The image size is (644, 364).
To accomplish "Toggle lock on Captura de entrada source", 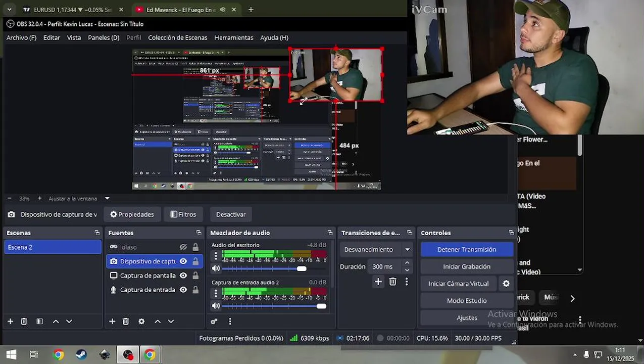I will coord(195,290).
